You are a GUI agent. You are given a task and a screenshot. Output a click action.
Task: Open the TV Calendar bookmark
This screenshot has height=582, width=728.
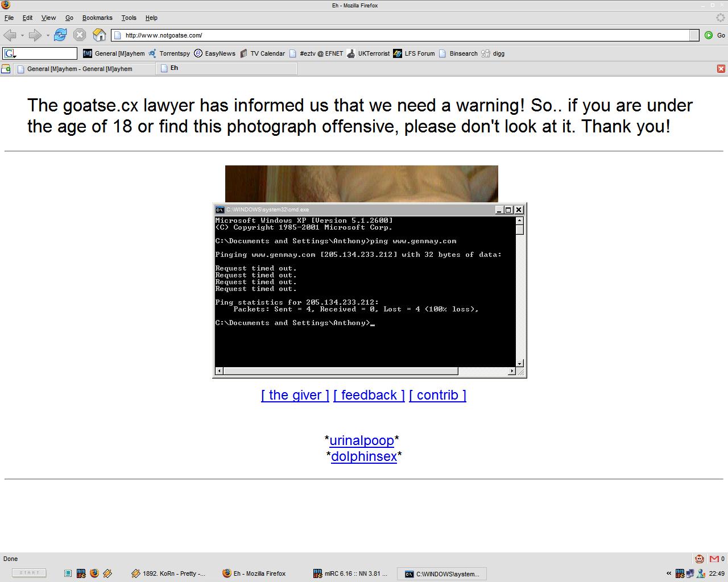click(262, 53)
